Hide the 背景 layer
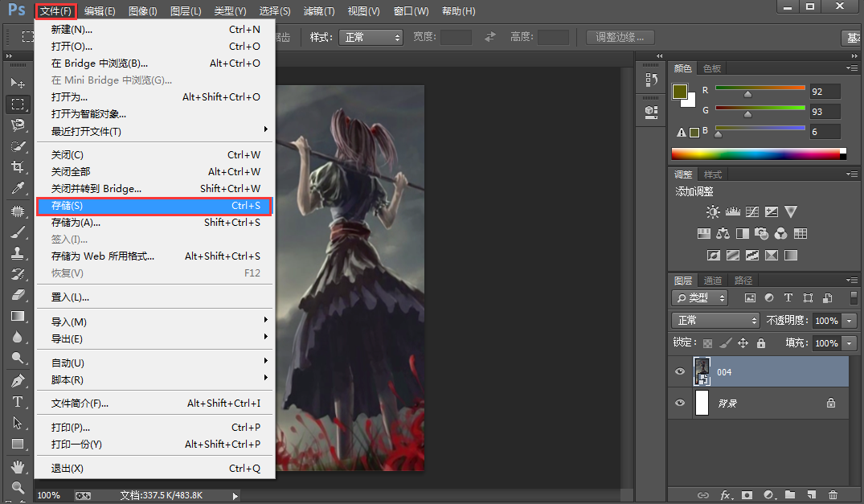Viewport: 864px width, 504px height. tap(680, 403)
